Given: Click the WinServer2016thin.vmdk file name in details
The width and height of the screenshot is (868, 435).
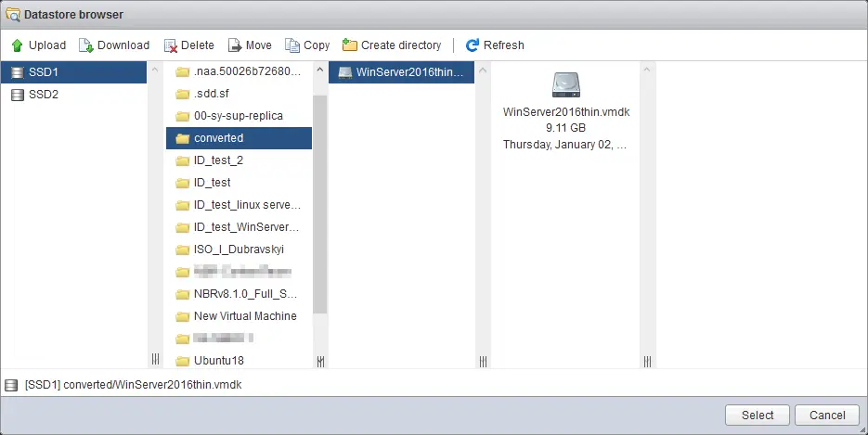Looking at the screenshot, I should [x=565, y=112].
